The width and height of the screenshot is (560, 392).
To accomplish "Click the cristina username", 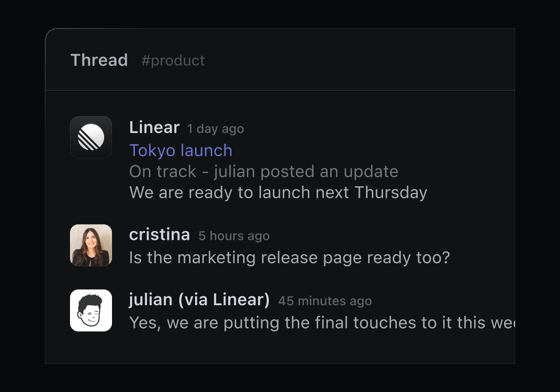I will [160, 234].
